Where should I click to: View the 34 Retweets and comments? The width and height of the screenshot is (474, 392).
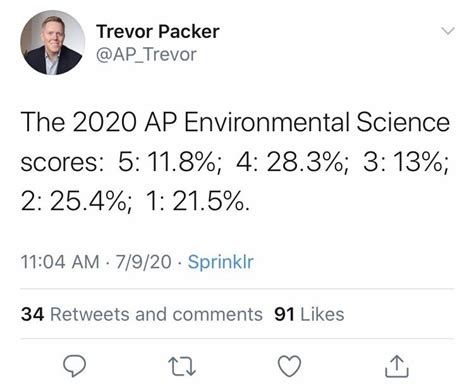pyautogui.click(x=142, y=314)
